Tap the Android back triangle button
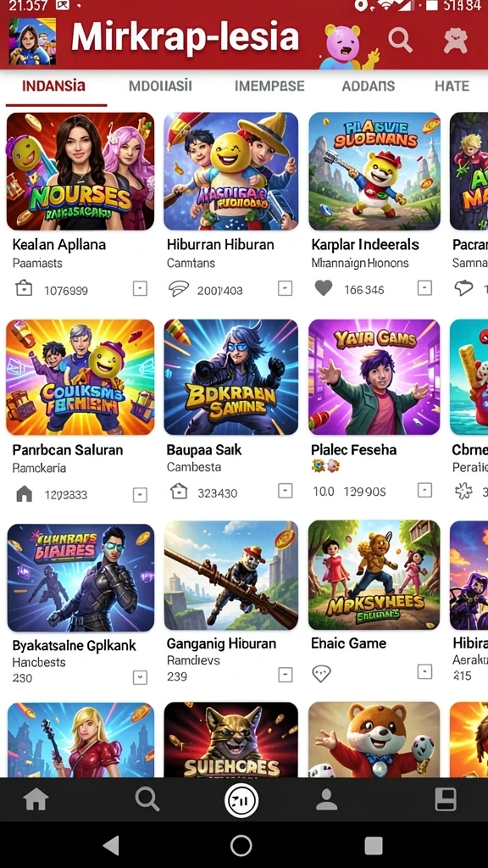The width and height of the screenshot is (488, 868). pyautogui.click(x=112, y=845)
